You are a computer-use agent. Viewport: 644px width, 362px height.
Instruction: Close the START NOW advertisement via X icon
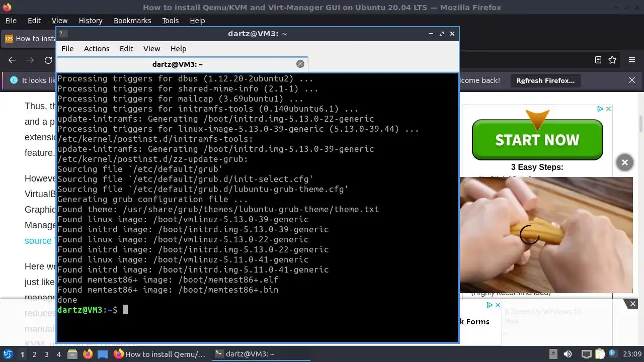pos(608,109)
